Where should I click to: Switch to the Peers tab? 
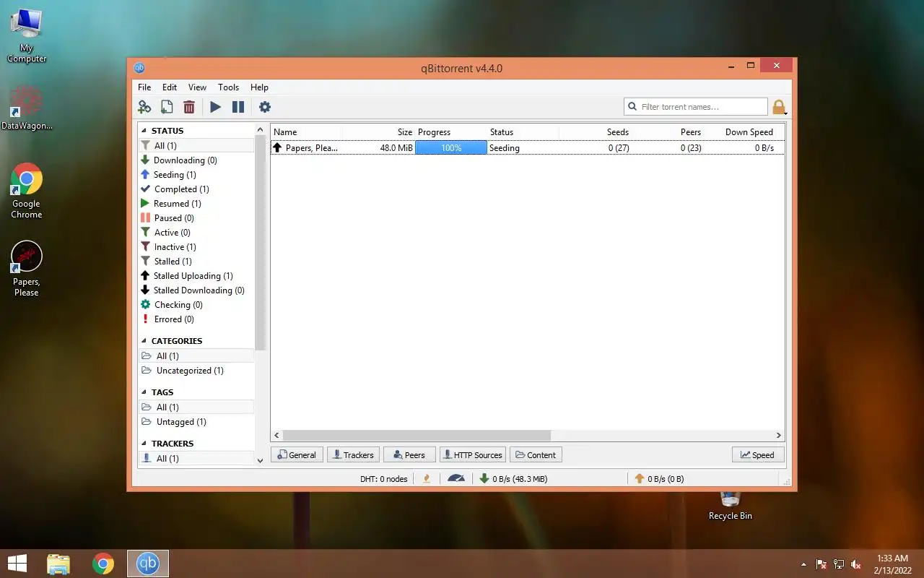(x=409, y=455)
